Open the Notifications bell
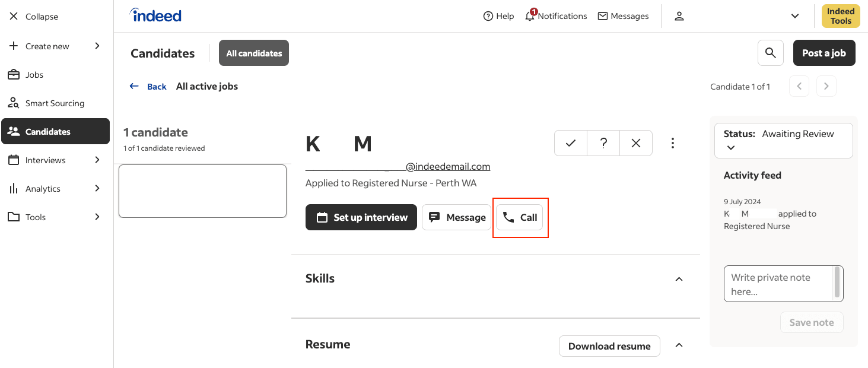Viewport: 868px width, 368px height. pos(530,16)
